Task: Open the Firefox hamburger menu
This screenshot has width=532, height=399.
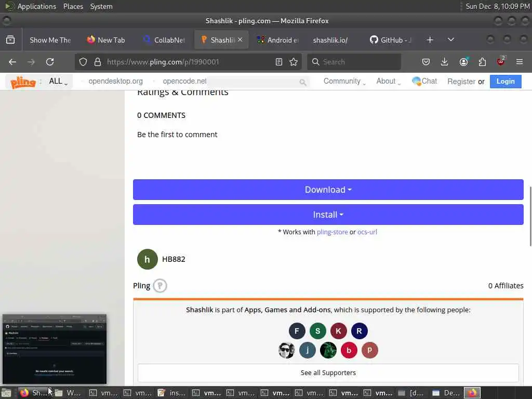Action: [x=520, y=62]
